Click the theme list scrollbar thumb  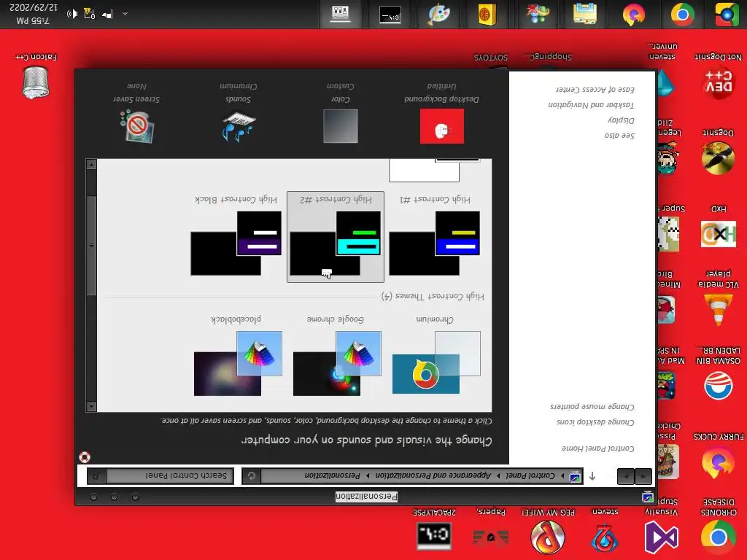pos(91,246)
